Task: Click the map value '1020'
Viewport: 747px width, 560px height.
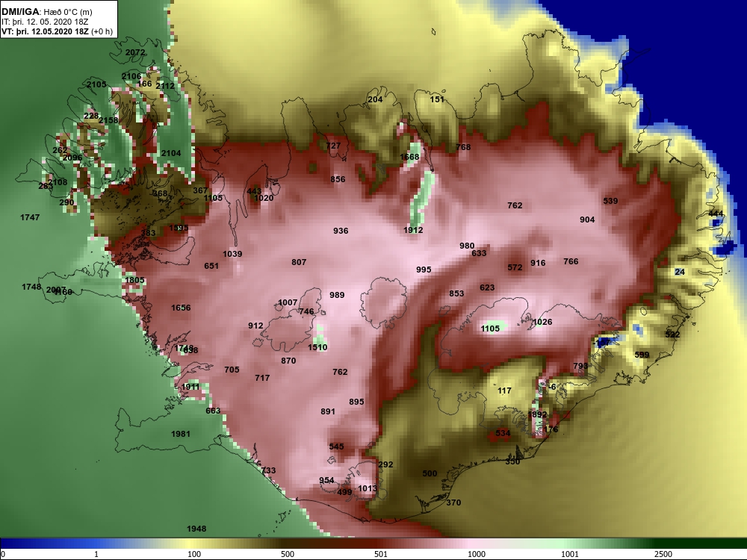Action: click(264, 198)
